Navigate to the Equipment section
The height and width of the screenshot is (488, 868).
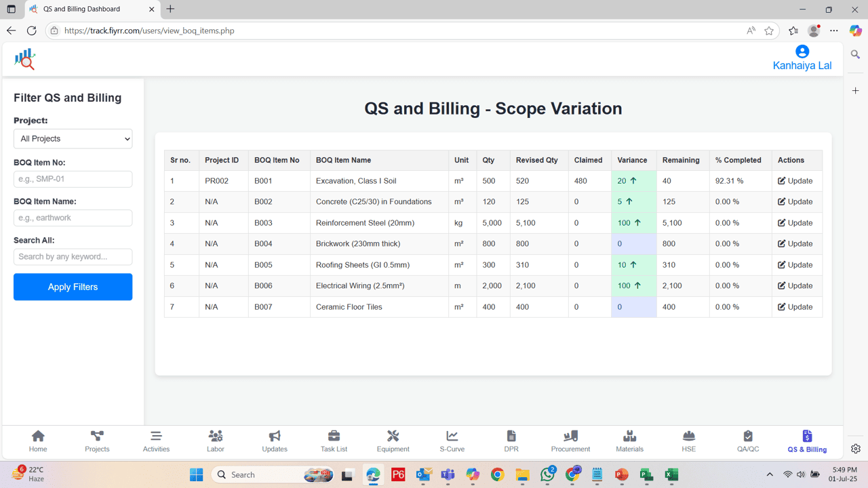(x=393, y=441)
